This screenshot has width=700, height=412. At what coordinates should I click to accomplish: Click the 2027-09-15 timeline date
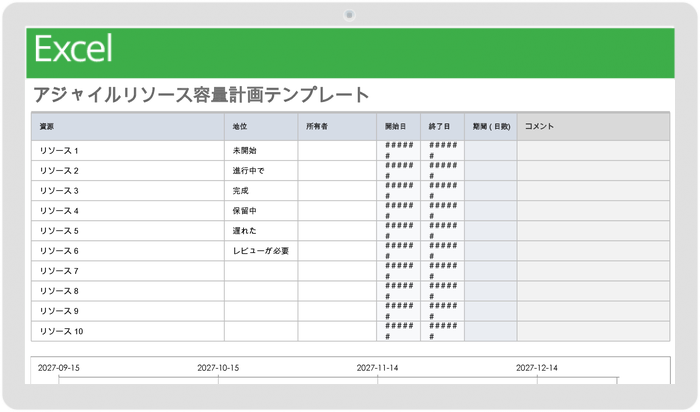click(59, 368)
